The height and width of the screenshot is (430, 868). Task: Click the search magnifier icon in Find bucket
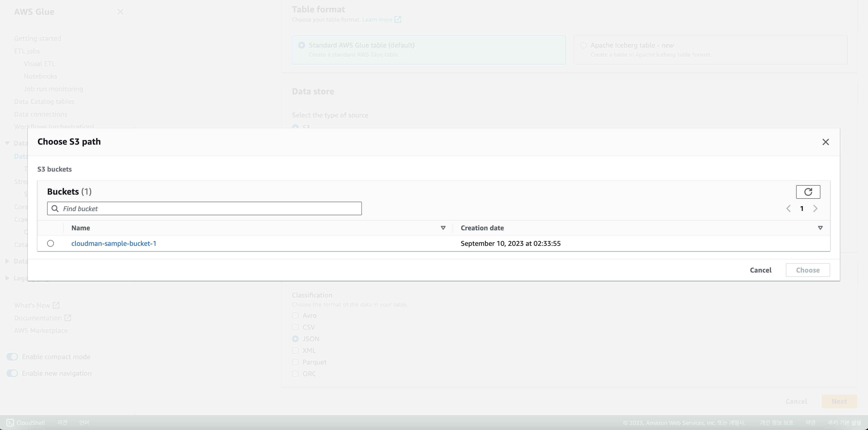tap(55, 208)
